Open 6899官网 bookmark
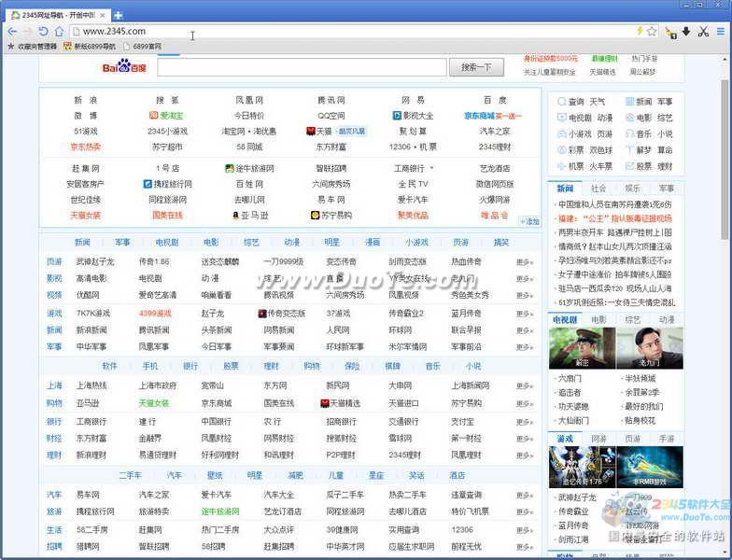The height and width of the screenshot is (560, 732). [x=142, y=47]
